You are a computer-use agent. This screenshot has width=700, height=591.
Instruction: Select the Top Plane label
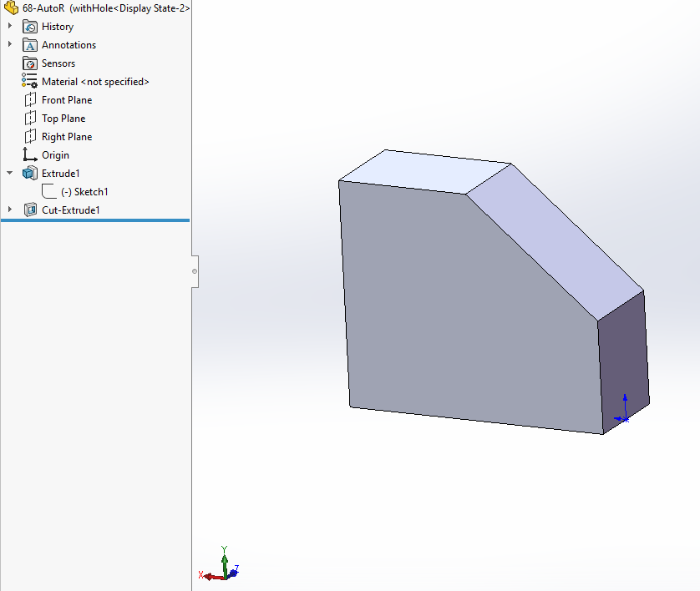click(63, 119)
